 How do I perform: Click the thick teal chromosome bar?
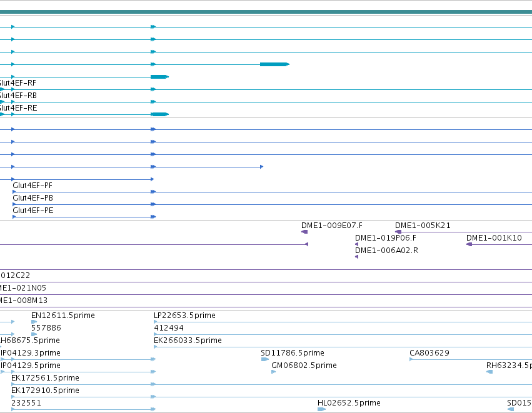(x=266, y=12)
